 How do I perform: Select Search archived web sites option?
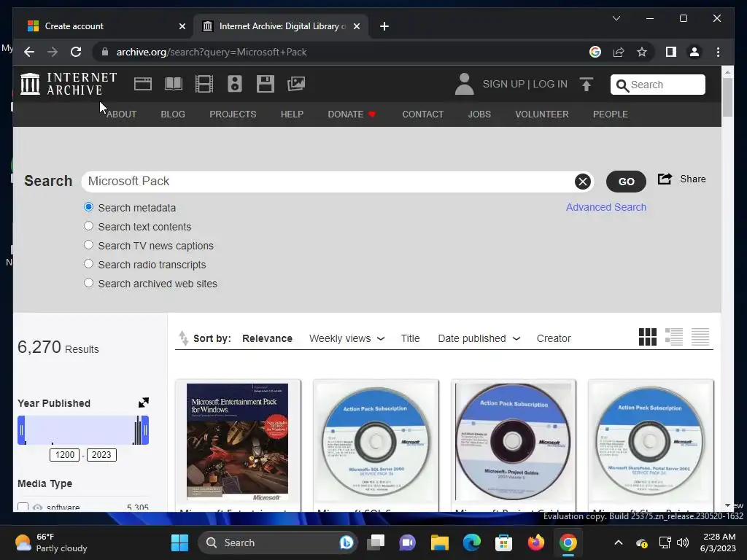[88, 283]
